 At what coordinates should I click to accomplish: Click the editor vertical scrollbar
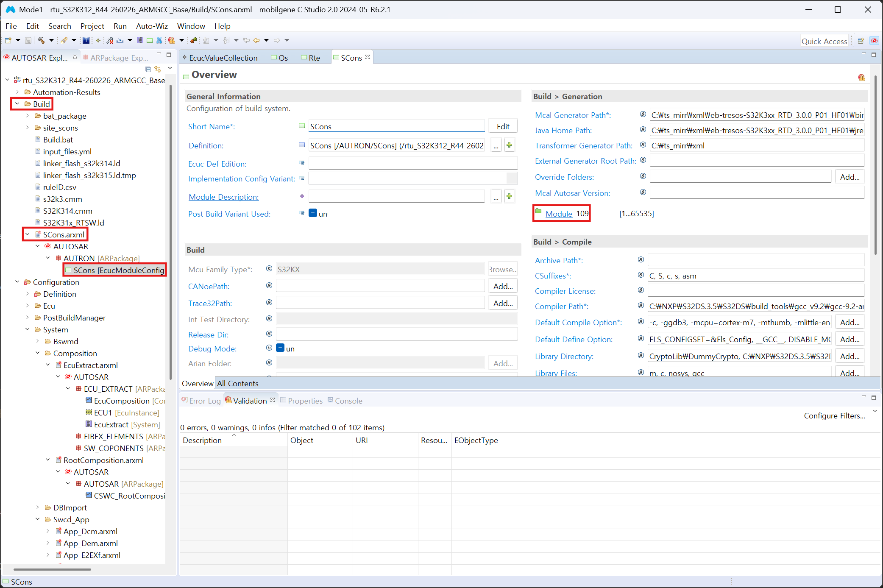point(876,165)
